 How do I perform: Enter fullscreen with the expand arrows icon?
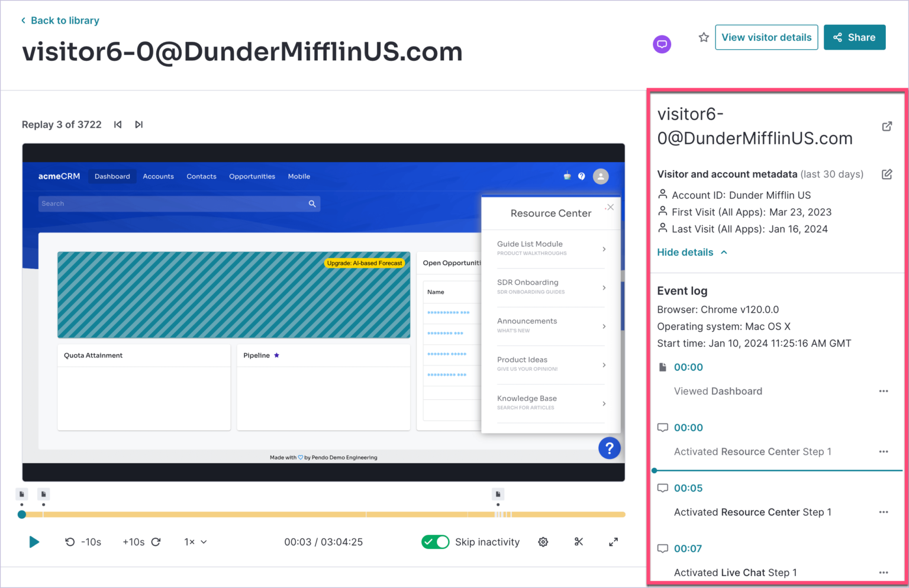pyautogui.click(x=613, y=541)
